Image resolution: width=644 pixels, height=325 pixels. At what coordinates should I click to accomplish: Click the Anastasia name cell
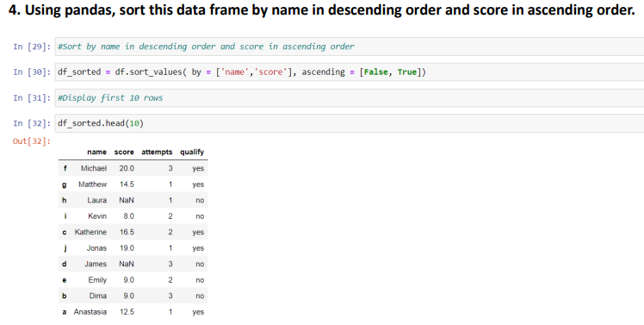tap(90, 312)
